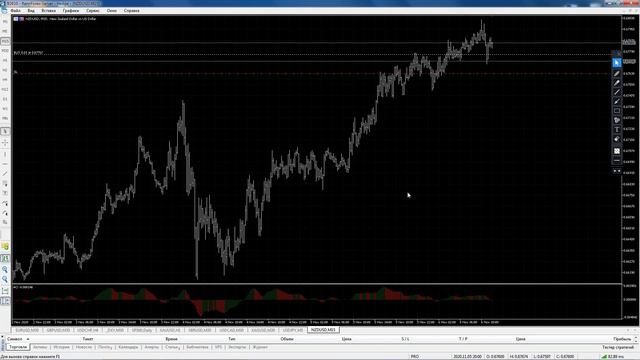640x360 pixels.
Task: Click the vertical line tool
Action: pos(5,154)
